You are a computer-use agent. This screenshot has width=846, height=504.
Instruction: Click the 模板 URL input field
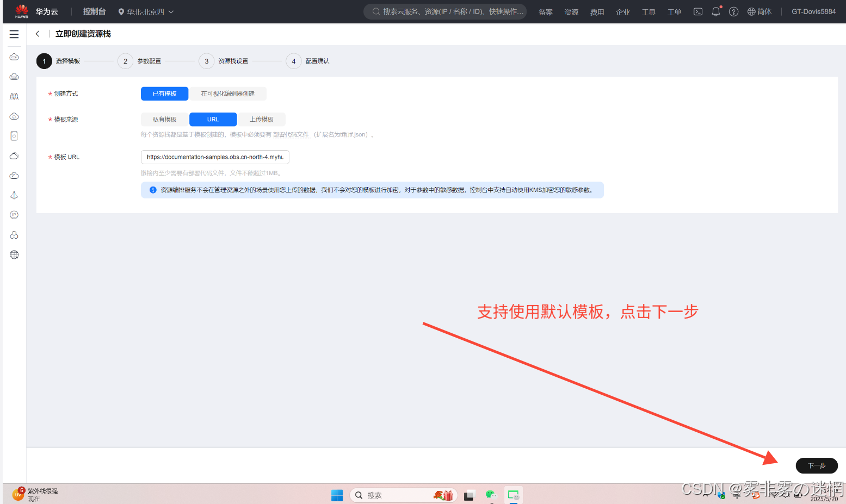215,157
